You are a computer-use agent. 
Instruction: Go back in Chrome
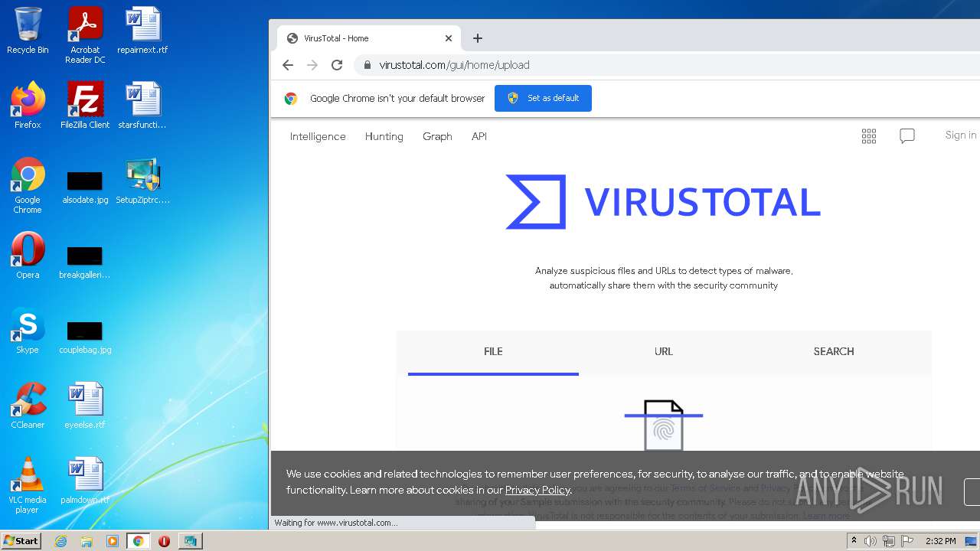click(x=288, y=65)
